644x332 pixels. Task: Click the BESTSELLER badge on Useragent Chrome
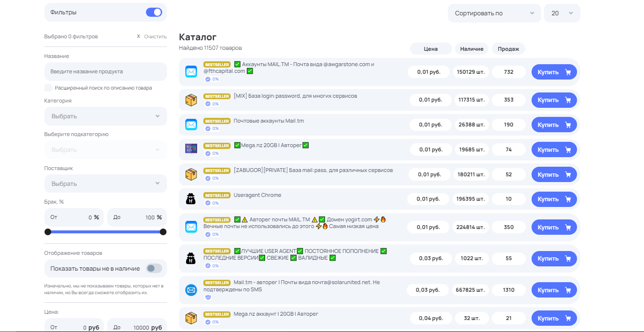[x=217, y=195]
